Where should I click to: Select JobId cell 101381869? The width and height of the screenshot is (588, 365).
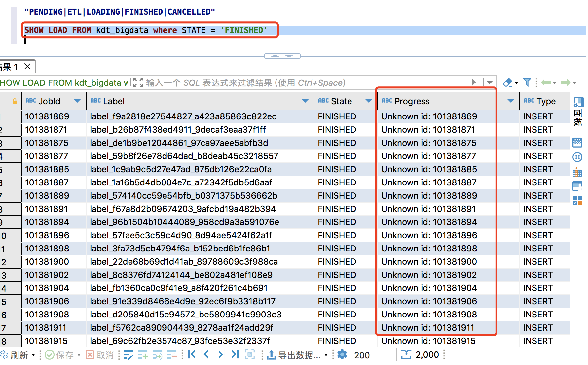(x=54, y=116)
